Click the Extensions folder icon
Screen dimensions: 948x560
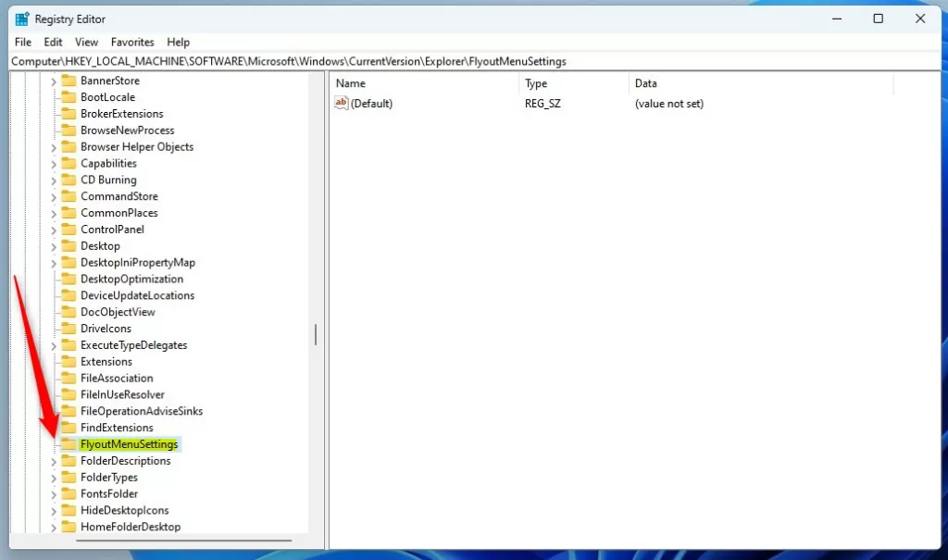point(69,362)
